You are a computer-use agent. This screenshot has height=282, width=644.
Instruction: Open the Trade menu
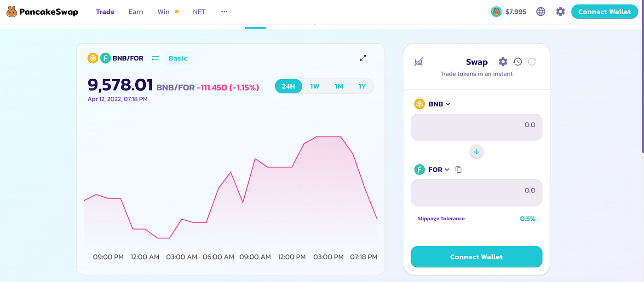tap(105, 12)
